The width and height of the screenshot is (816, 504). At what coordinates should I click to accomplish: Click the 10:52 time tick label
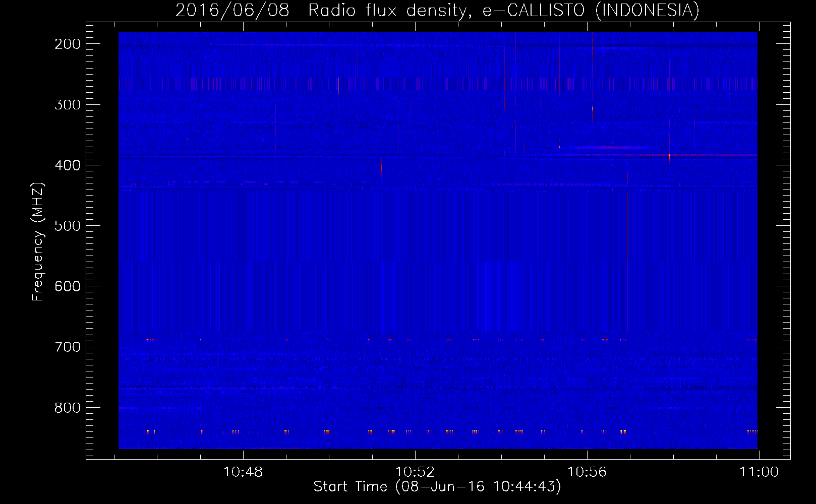pos(415,472)
